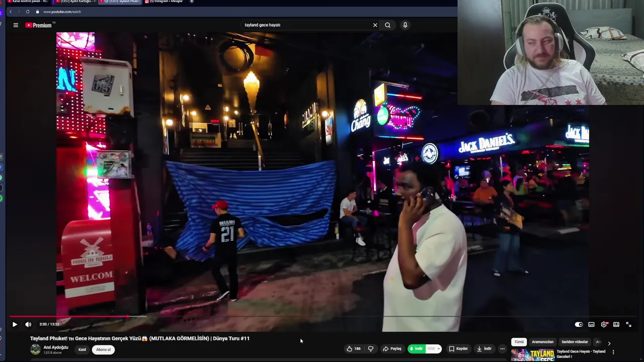Screen dimensions: 644x362
Task: Reload the page with the refresh icon
Action: click(x=27, y=12)
